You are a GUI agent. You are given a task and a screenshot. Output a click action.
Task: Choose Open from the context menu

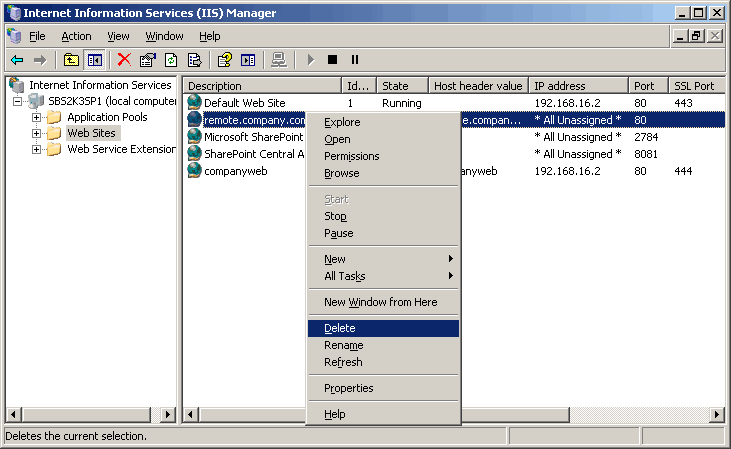click(x=383, y=139)
